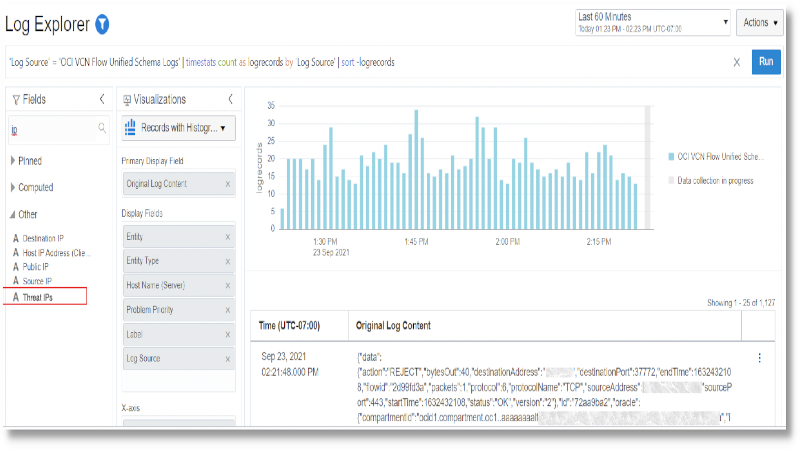
Task: Run the log query
Action: 766,62
